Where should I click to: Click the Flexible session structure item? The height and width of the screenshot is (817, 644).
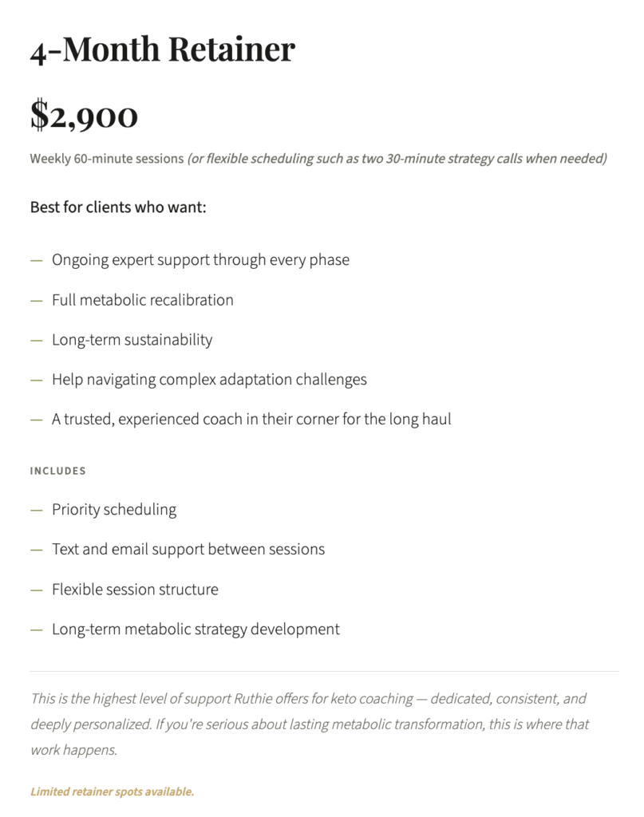coord(135,590)
